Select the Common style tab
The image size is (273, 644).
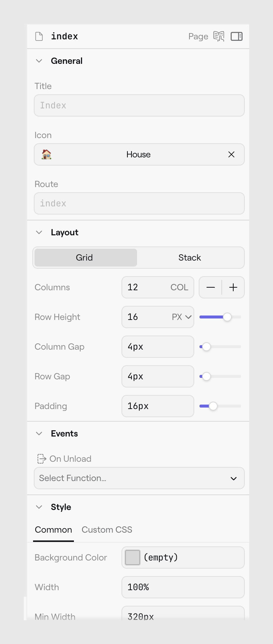pos(53,530)
